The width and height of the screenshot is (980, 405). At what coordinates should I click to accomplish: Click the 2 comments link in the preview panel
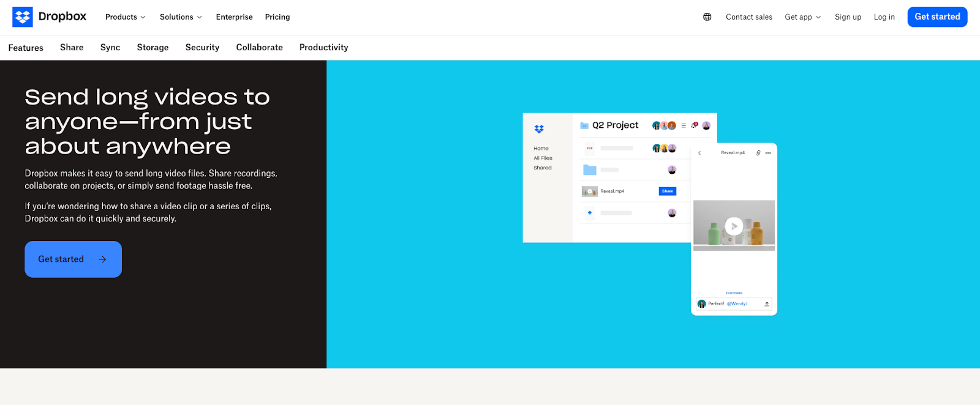click(734, 293)
